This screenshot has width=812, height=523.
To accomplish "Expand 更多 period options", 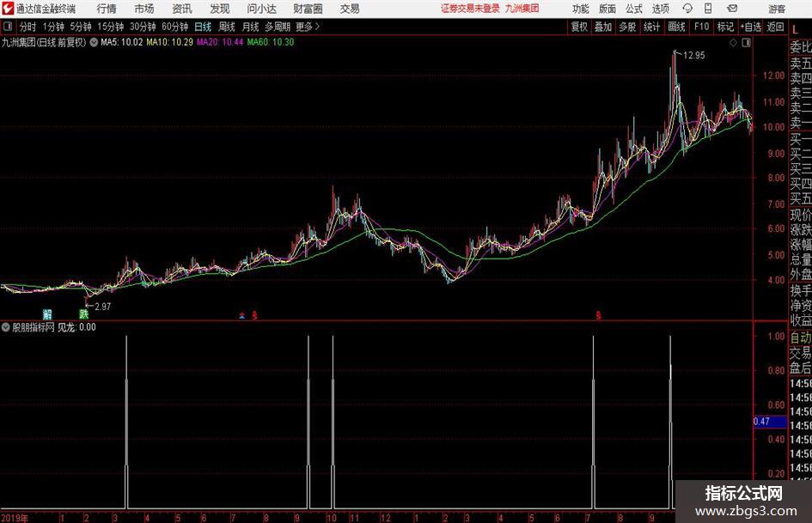I will pos(308,27).
